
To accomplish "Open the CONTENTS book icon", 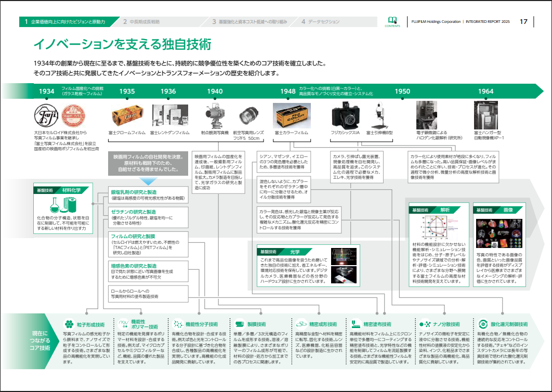I will coord(392,21).
